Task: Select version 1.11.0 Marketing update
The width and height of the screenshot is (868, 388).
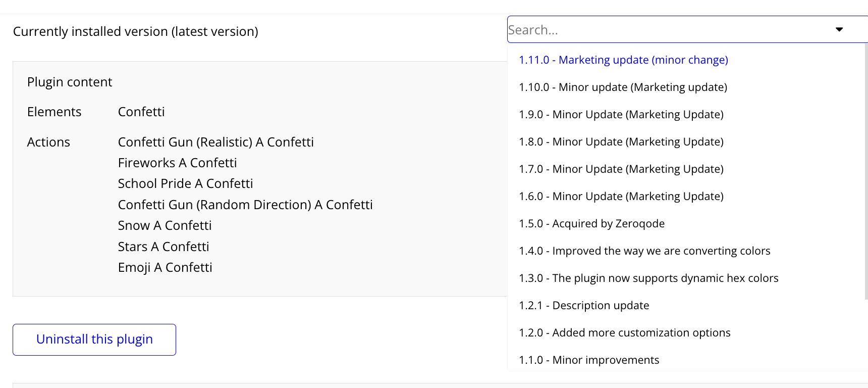Action: click(x=623, y=60)
